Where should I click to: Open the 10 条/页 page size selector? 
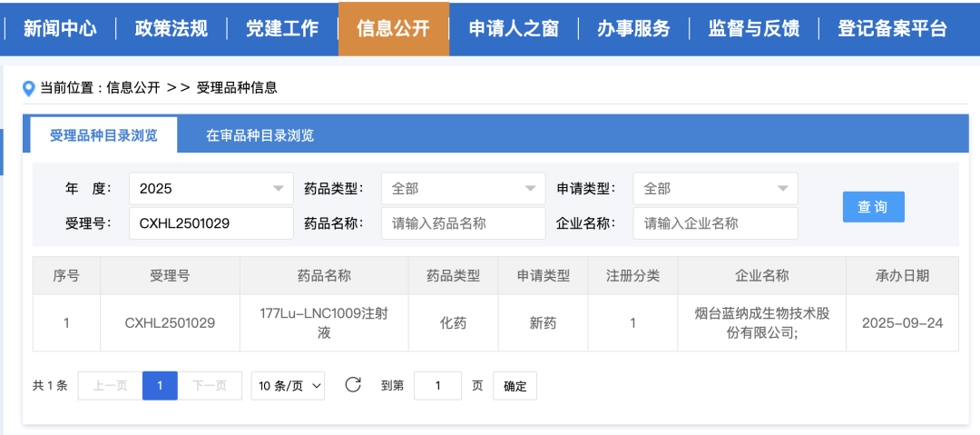pos(288,386)
